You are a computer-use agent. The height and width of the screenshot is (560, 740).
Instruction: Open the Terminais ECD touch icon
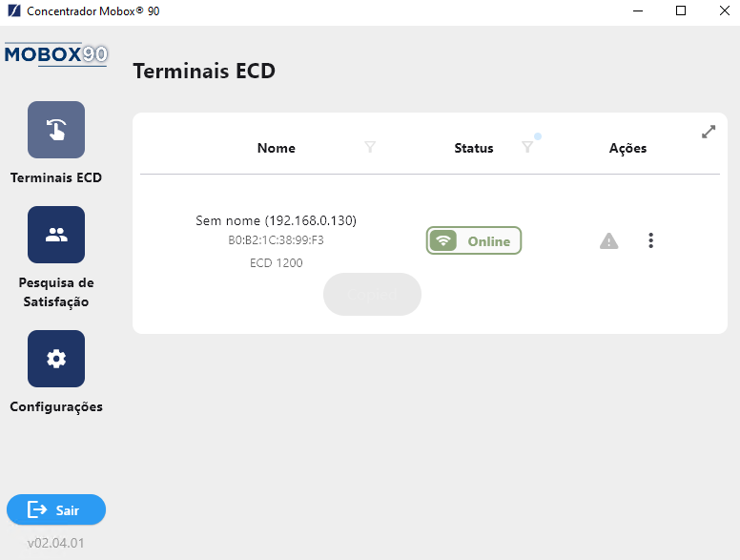tap(56, 130)
